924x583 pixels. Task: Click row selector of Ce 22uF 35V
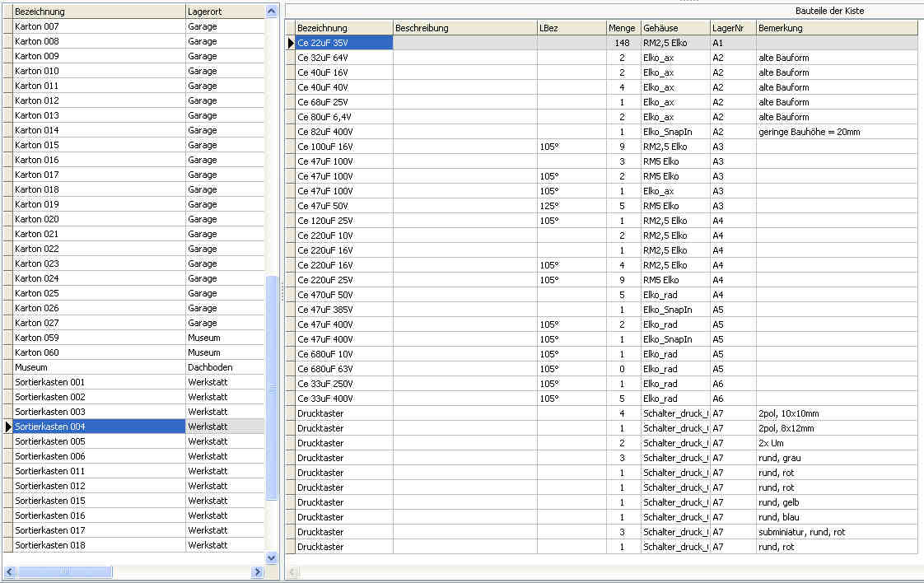[x=291, y=43]
